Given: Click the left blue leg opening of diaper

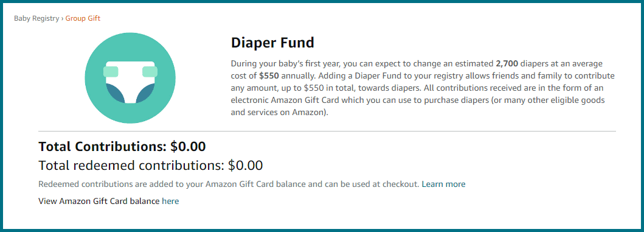Looking at the screenshot, I should coord(114,93).
